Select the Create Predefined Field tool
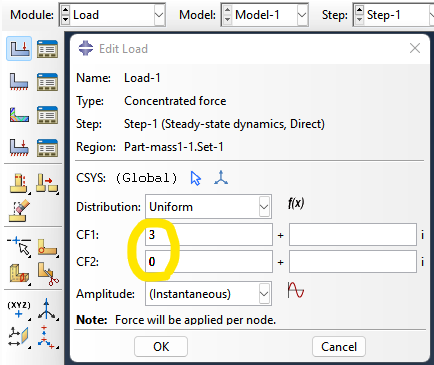This screenshot has height=365, width=434. [19, 115]
